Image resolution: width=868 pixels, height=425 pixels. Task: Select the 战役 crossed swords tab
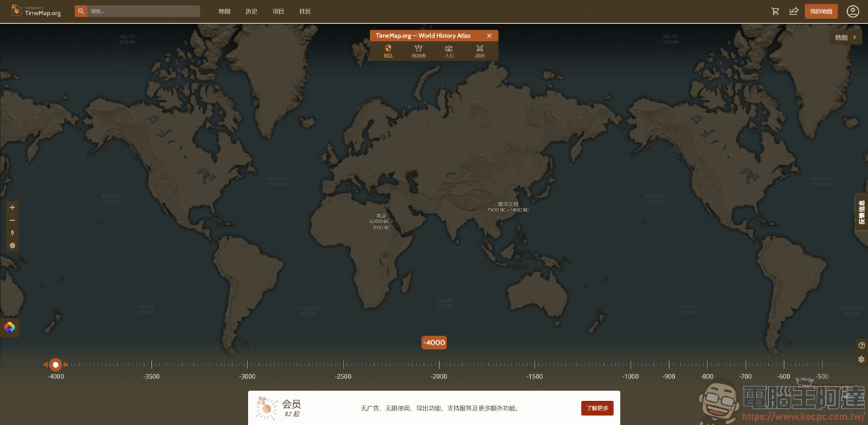point(480,51)
